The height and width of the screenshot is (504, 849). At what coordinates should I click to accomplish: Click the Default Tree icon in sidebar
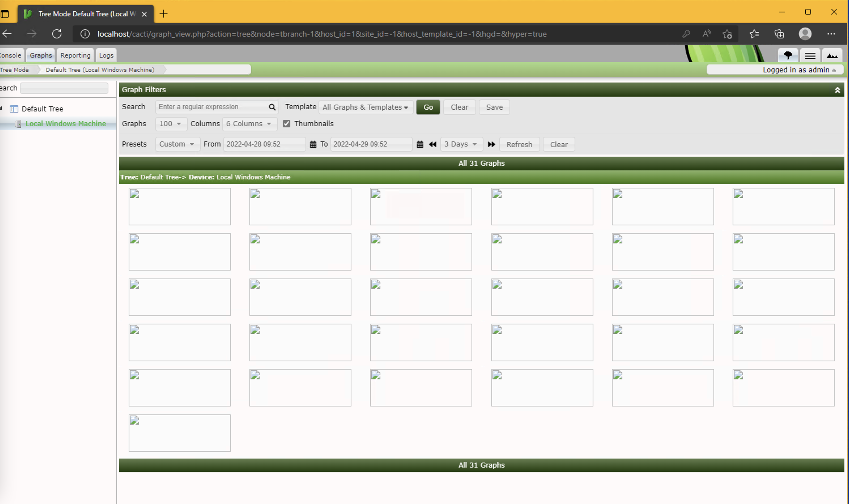tap(14, 109)
